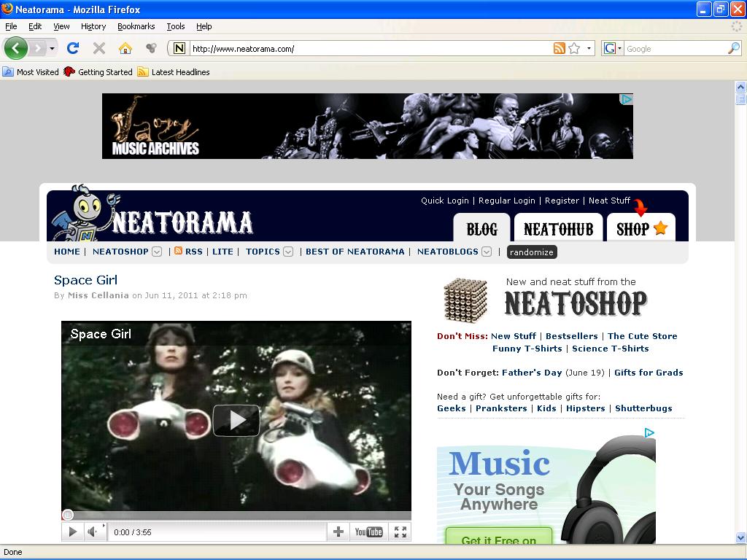The image size is (747, 560).
Task: Reload the page with the Refresh icon
Action: 73,48
